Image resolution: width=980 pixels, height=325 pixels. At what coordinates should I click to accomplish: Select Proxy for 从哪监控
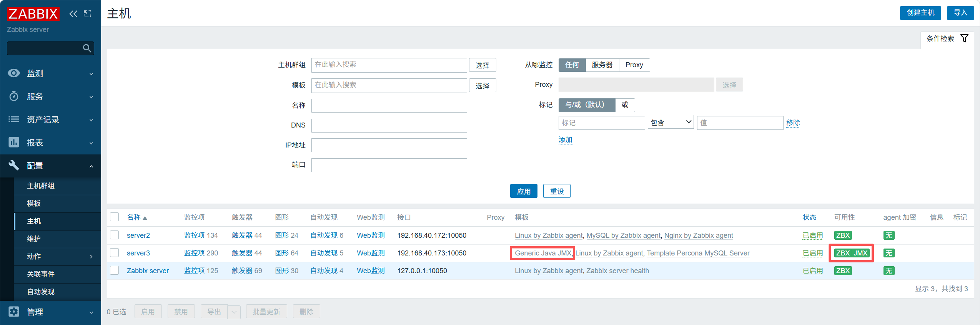[634, 65]
